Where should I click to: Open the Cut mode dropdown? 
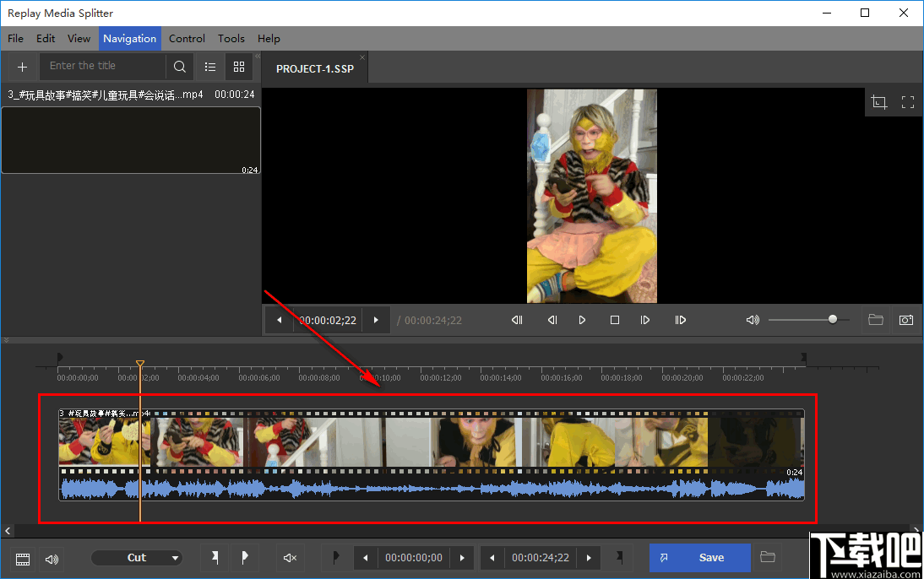click(137, 558)
